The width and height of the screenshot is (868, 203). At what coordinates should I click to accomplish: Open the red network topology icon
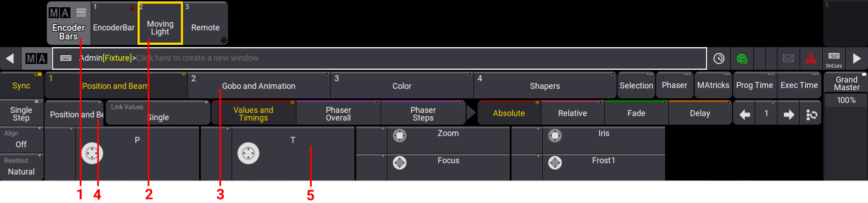tap(810, 58)
